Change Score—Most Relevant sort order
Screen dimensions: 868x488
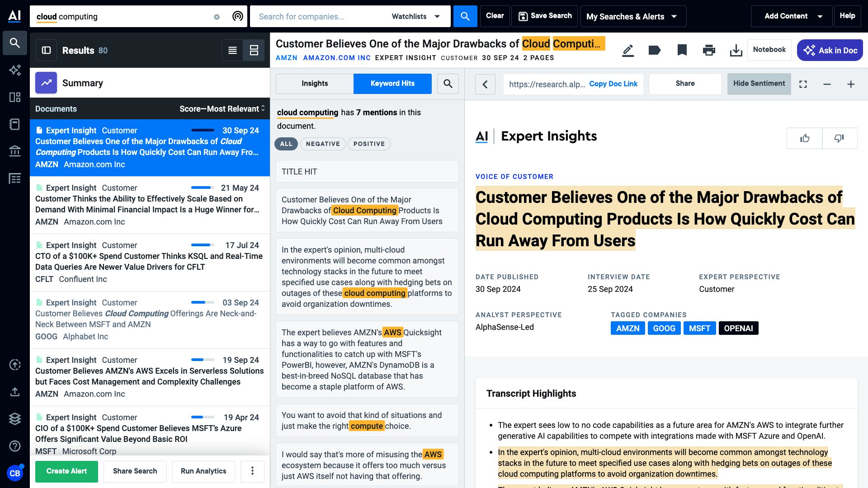coord(222,109)
